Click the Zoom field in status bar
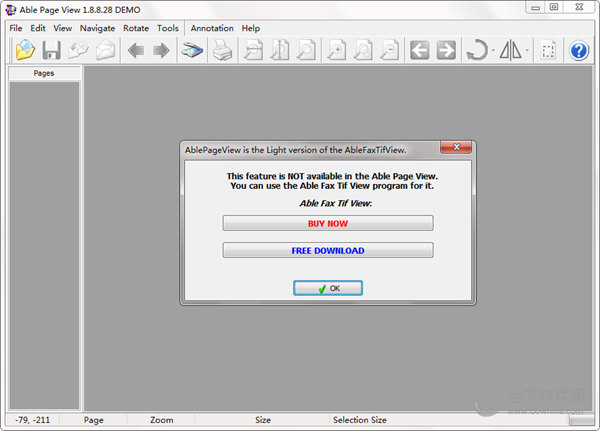600x431 pixels. pos(161,420)
